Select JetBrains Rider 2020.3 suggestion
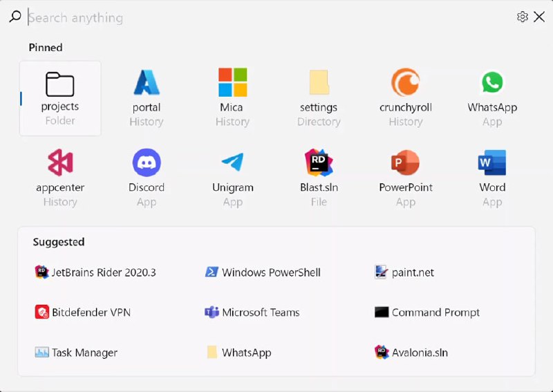This screenshot has width=553, height=392. click(96, 272)
